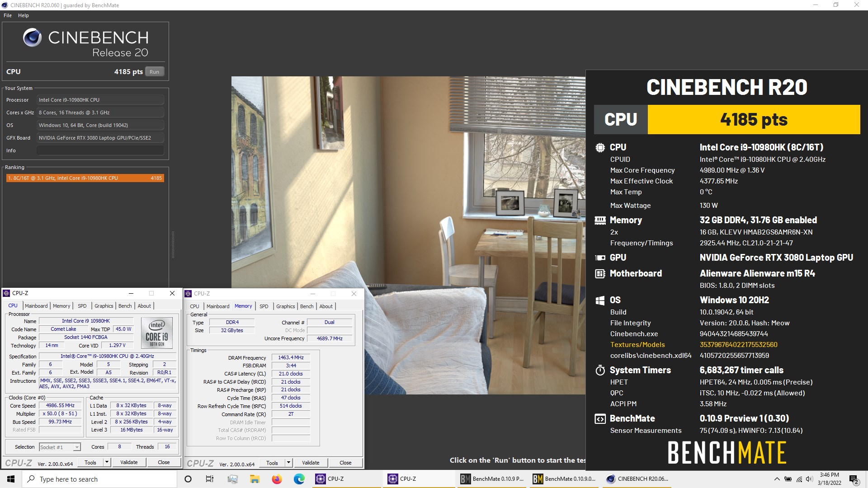This screenshot has width=868, height=488.
Task: Open File Explorer from the taskbar
Action: point(255,479)
